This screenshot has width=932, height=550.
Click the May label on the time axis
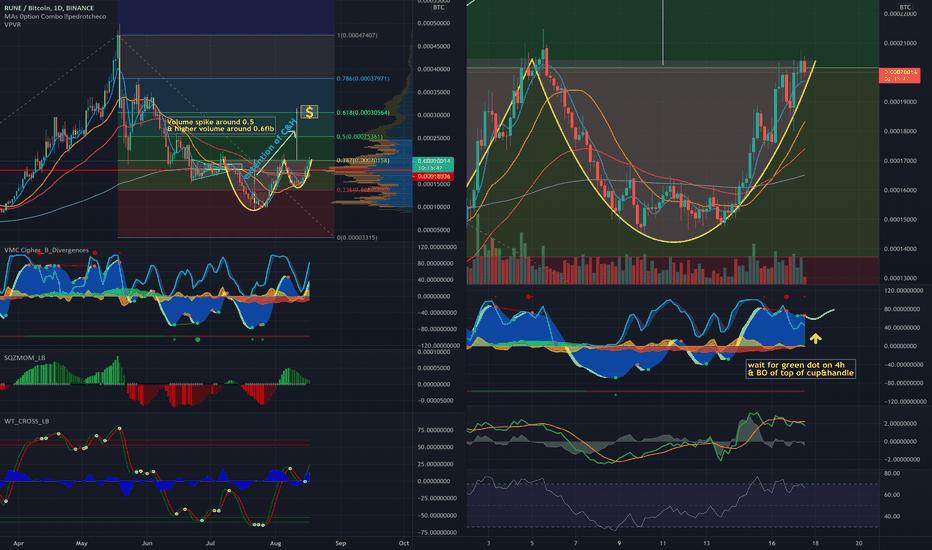81,543
